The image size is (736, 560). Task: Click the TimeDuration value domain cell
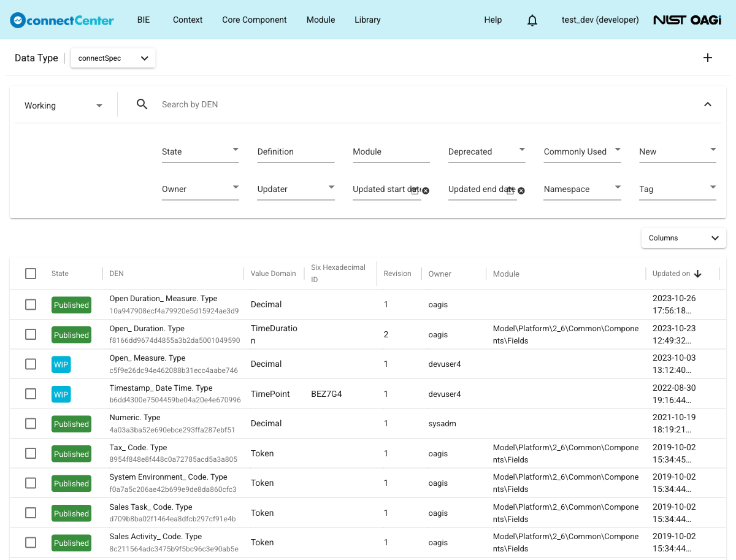pyautogui.click(x=274, y=334)
